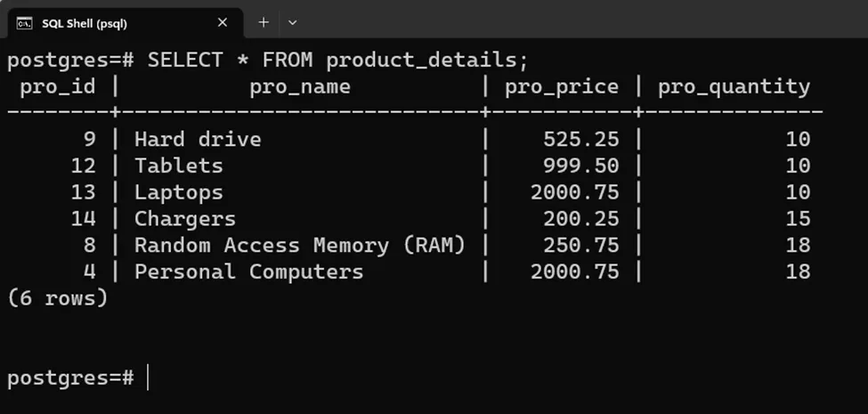This screenshot has height=414, width=868.
Task: Click the Tablets row name
Action: [179, 166]
